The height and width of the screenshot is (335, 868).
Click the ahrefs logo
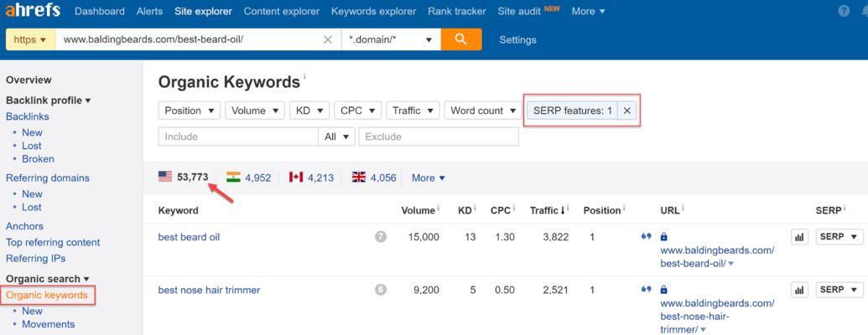tap(32, 11)
